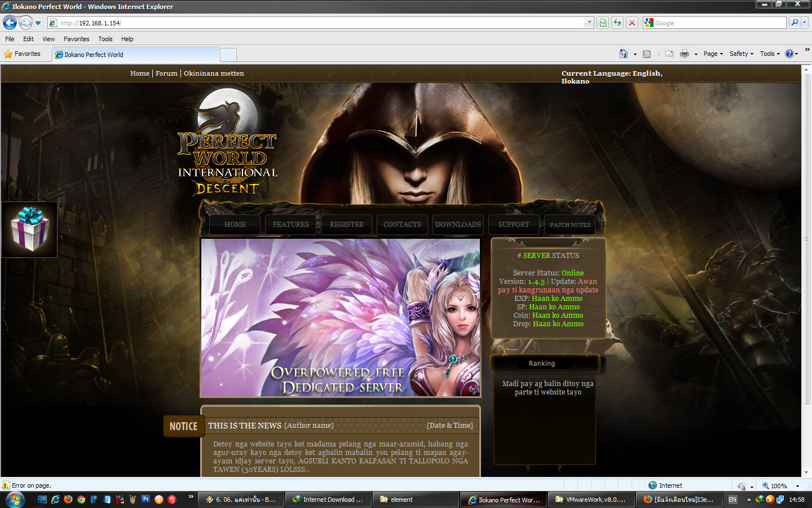
Task: Open the FEATURES navigation button
Action: 291,225
